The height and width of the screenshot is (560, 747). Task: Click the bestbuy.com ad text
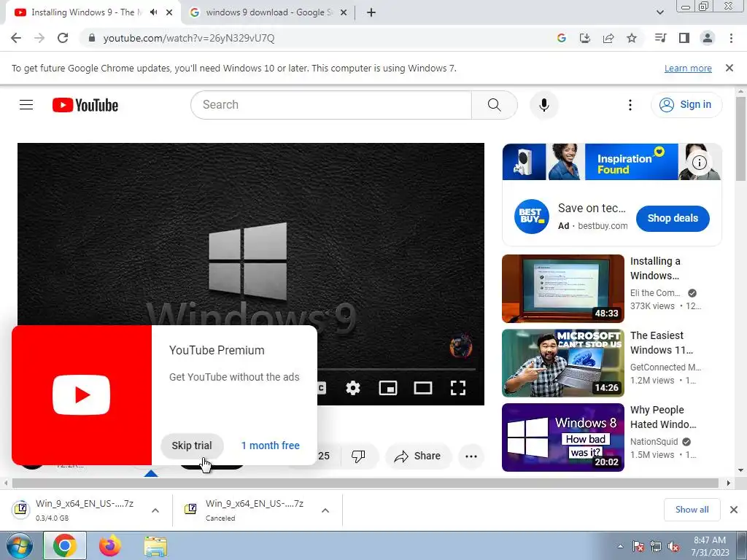tap(603, 226)
